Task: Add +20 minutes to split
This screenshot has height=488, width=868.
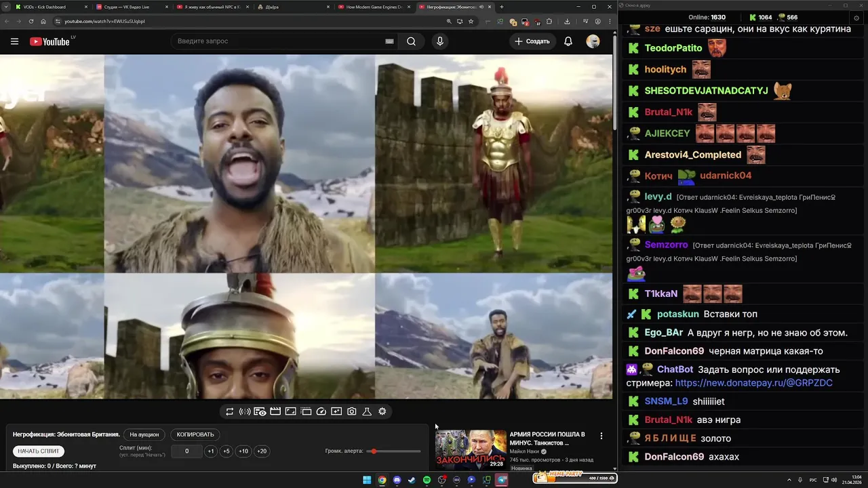Action: tap(262, 451)
